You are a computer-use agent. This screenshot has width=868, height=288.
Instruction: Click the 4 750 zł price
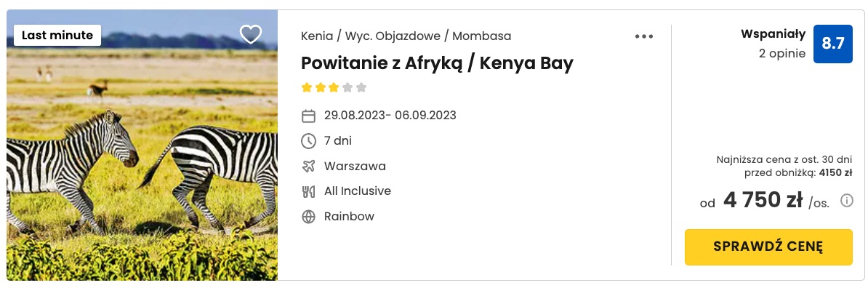pyautogui.click(x=763, y=201)
